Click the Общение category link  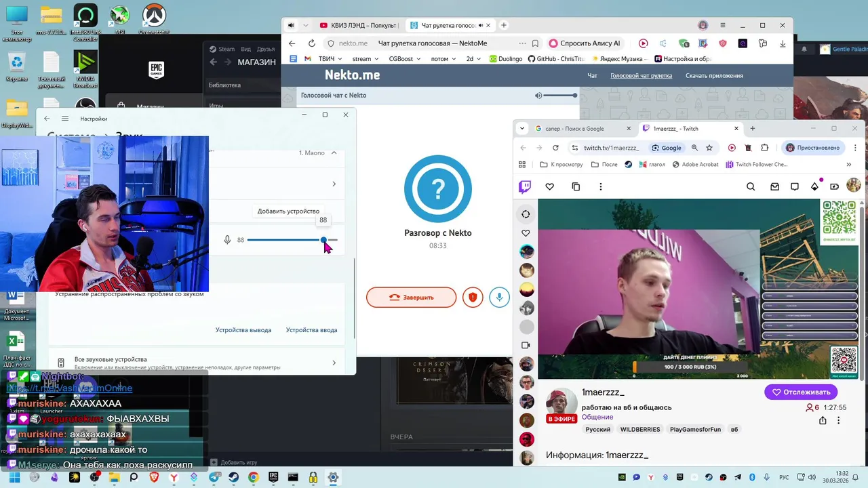[597, 417]
